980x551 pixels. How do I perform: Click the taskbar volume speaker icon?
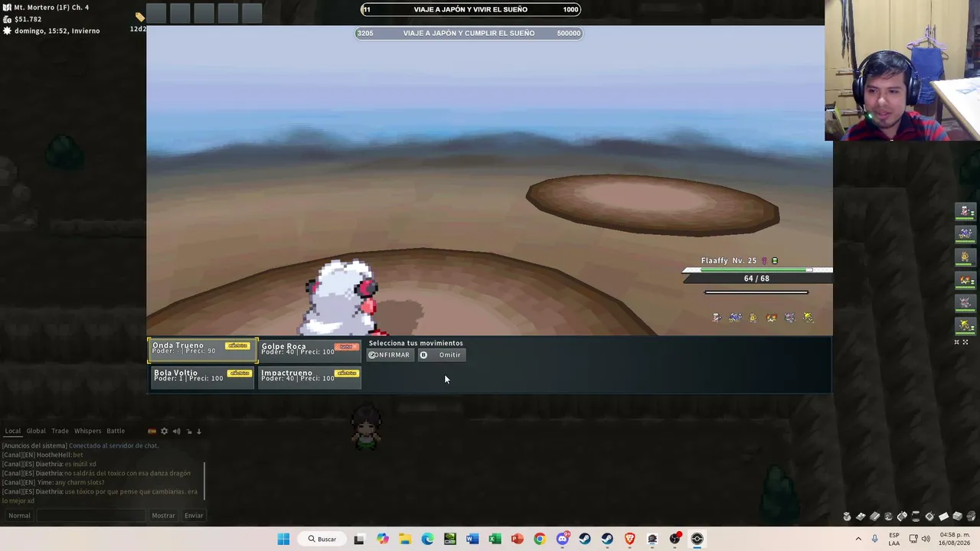click(x=926, y=539)
